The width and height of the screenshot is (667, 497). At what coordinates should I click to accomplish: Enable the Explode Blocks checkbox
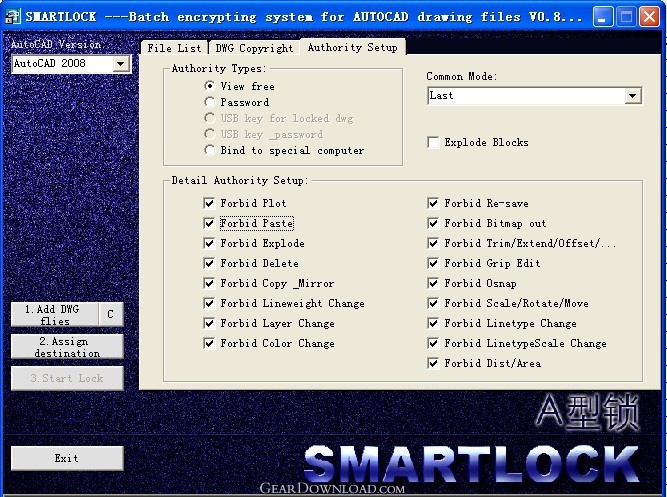pos(433,142)
